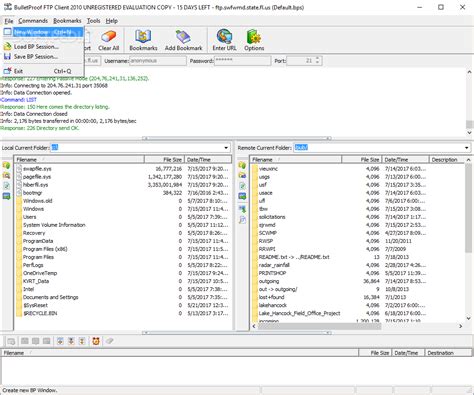The image size is (474, 395).
Task: Click the first queue toolbar icon
Action: tap(11, 341)
